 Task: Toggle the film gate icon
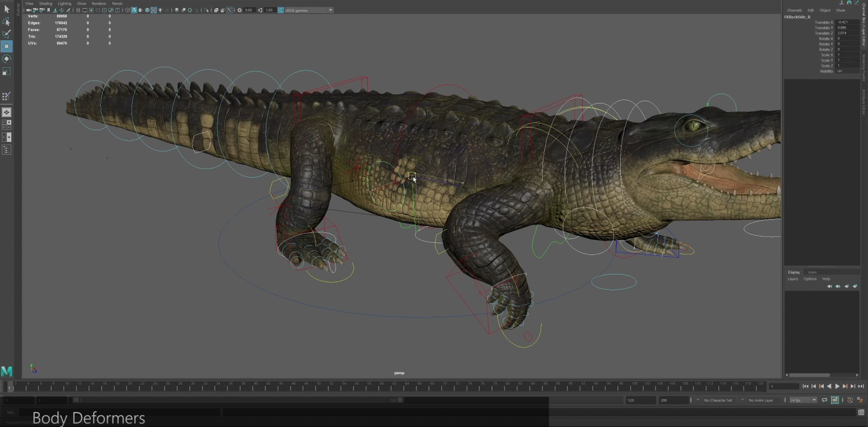tap(85, 10)
